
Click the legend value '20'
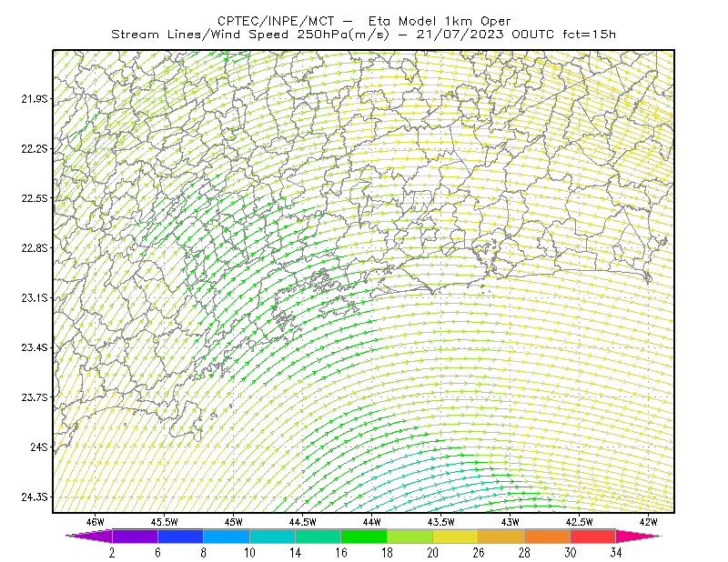point(433,553)
